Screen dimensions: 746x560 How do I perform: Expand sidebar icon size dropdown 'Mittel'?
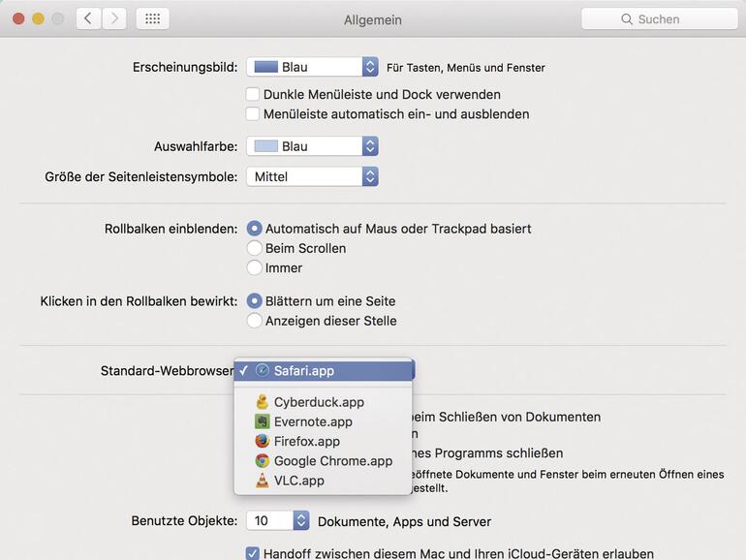pos(312,176)
